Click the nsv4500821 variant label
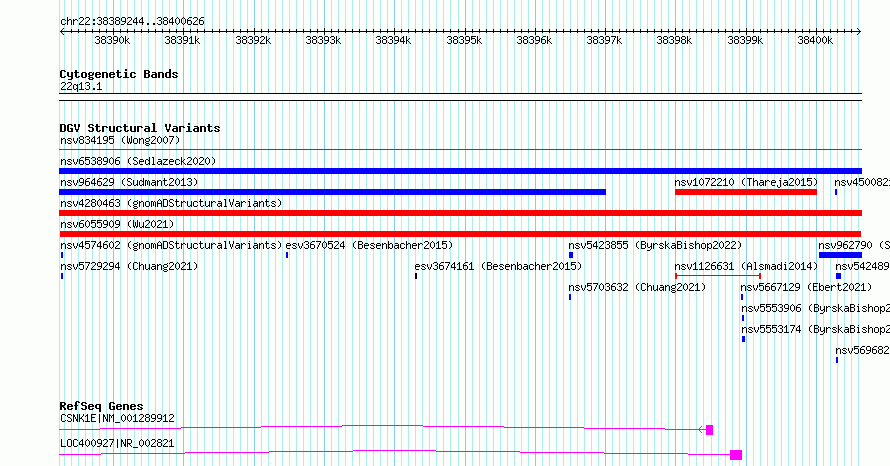This screenshot has width=890, height=466. 862,182
